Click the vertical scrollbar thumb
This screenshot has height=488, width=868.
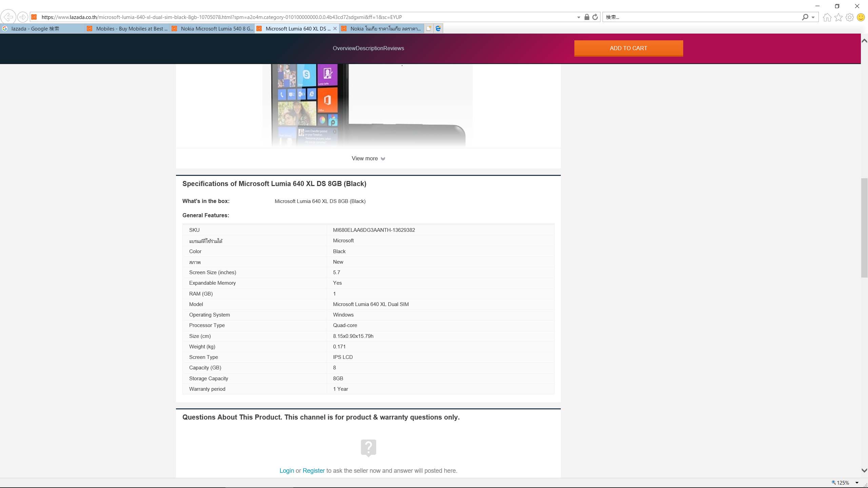pyautogui.click(x=864, y=228)
